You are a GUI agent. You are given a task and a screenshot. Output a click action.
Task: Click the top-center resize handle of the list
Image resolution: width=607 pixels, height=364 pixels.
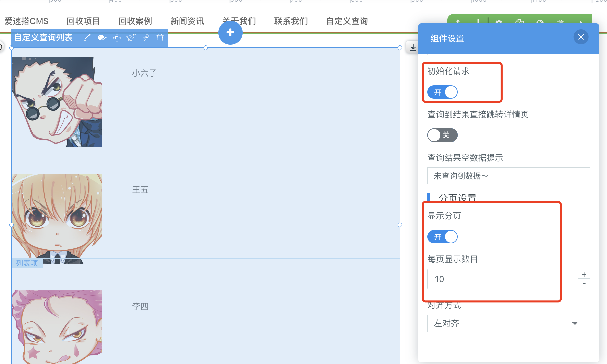(206, 48)
